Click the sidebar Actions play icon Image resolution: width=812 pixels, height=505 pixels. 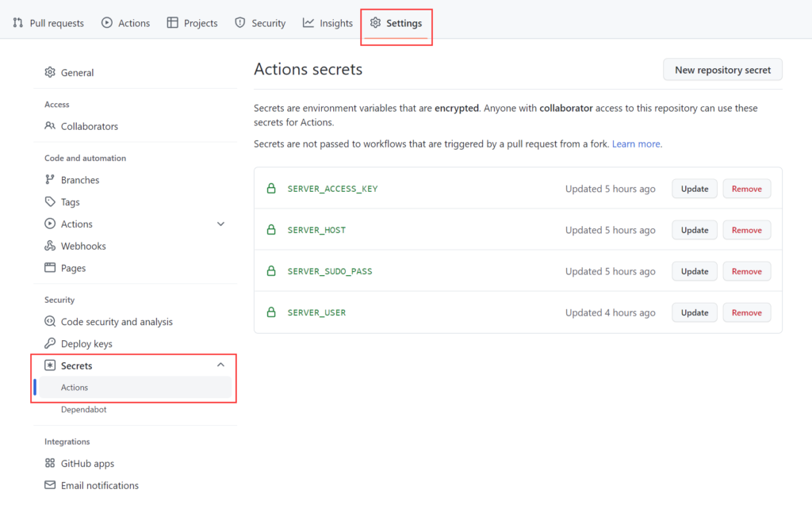coord(50,224)
